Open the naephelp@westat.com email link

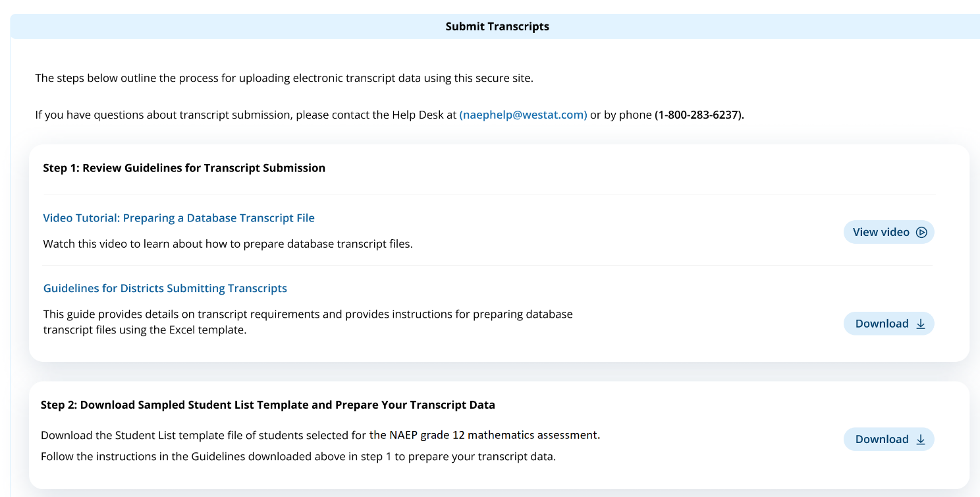[523, 115]
